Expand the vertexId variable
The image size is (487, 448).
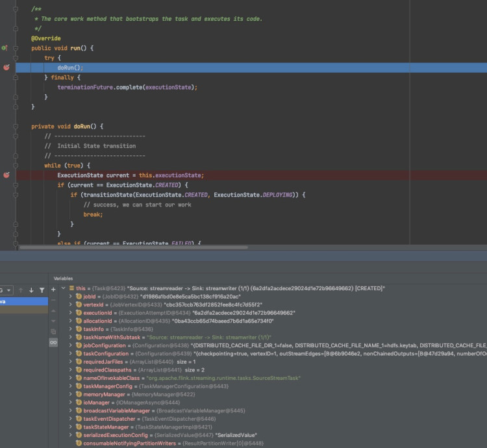coord(71,305)
